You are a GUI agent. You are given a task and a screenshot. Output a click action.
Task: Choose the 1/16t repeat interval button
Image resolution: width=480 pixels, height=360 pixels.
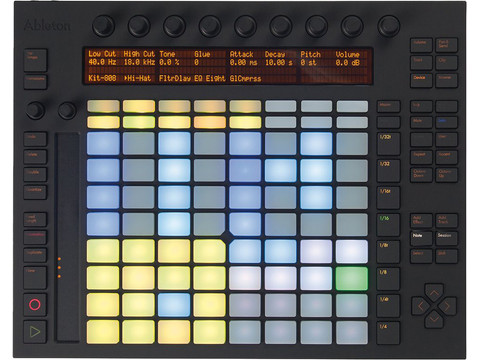389,198
